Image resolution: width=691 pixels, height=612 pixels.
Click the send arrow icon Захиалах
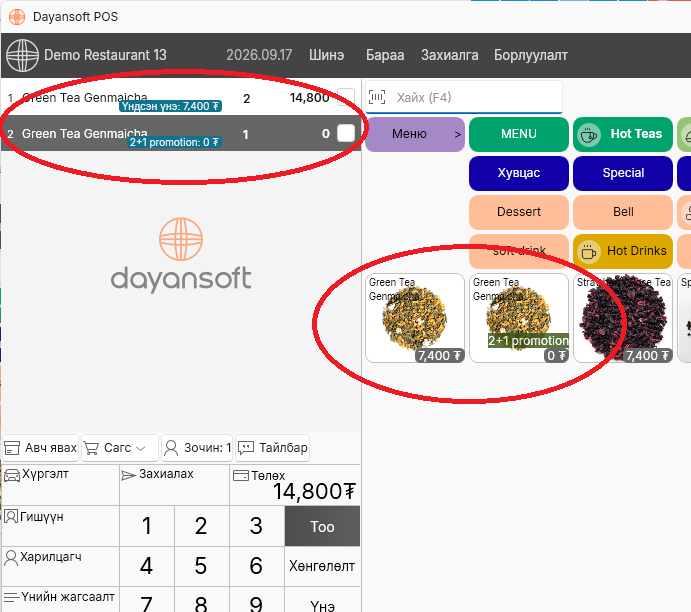pyautogui.click(x=128, y=475)
